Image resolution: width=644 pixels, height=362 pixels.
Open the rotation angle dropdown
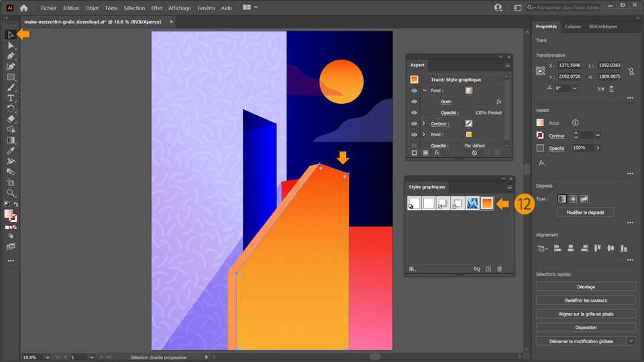point(575,88)
